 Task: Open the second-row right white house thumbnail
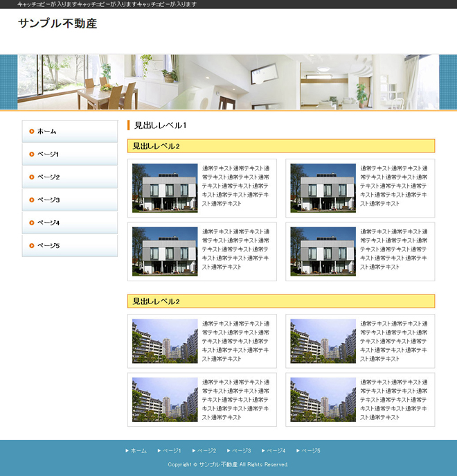point(323,252)
